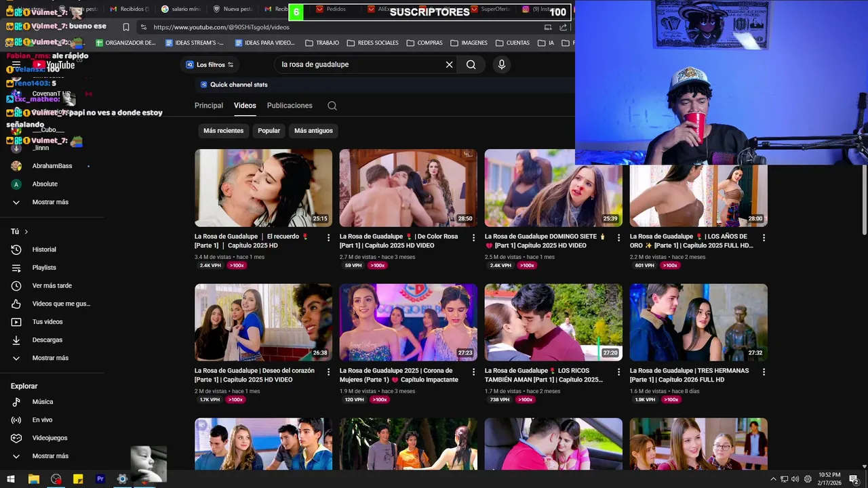Open the IMAGENES bookmarks folder
This screenshot has height=488, width=868.
pos(469,43)
